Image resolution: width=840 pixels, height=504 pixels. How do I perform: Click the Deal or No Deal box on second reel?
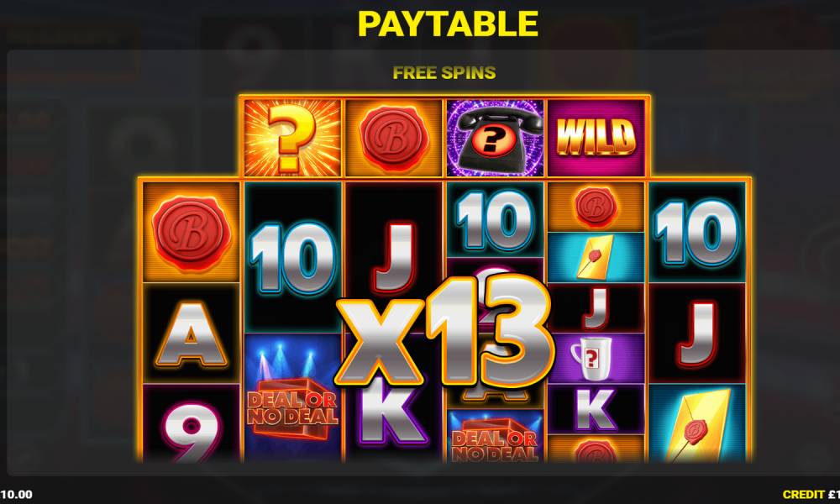click(292, 398)
